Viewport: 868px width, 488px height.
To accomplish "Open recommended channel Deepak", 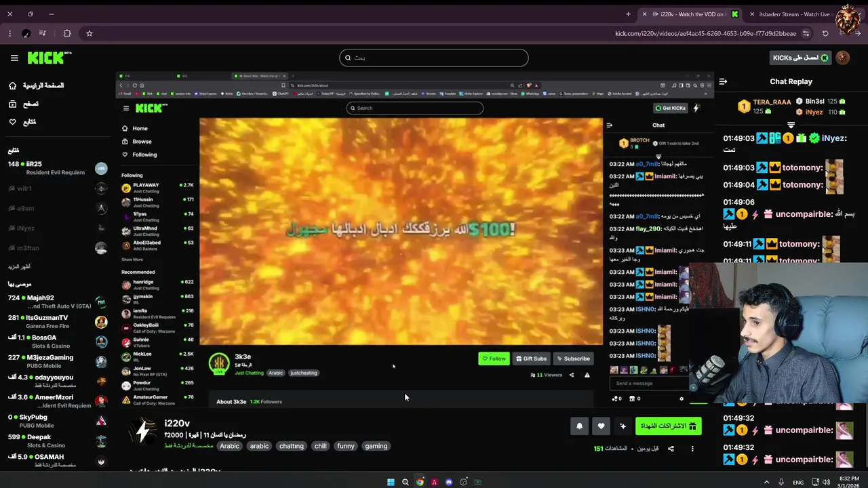I will coord(57,441).
